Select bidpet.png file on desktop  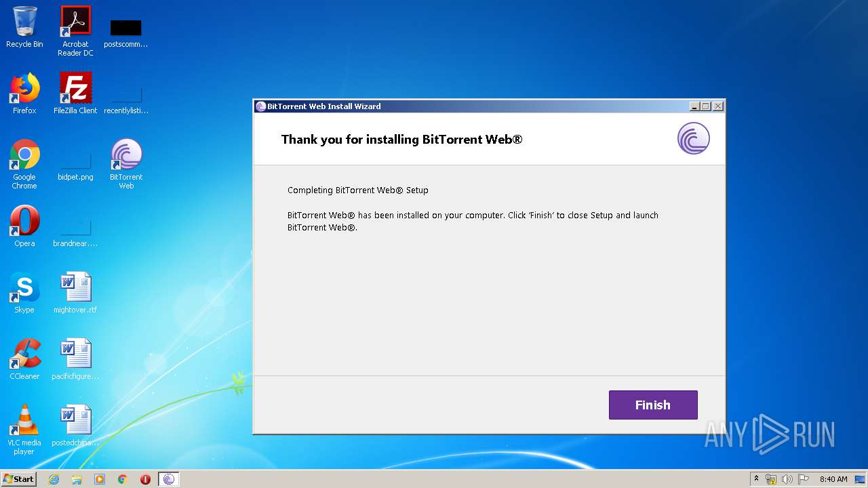point(75,167)
